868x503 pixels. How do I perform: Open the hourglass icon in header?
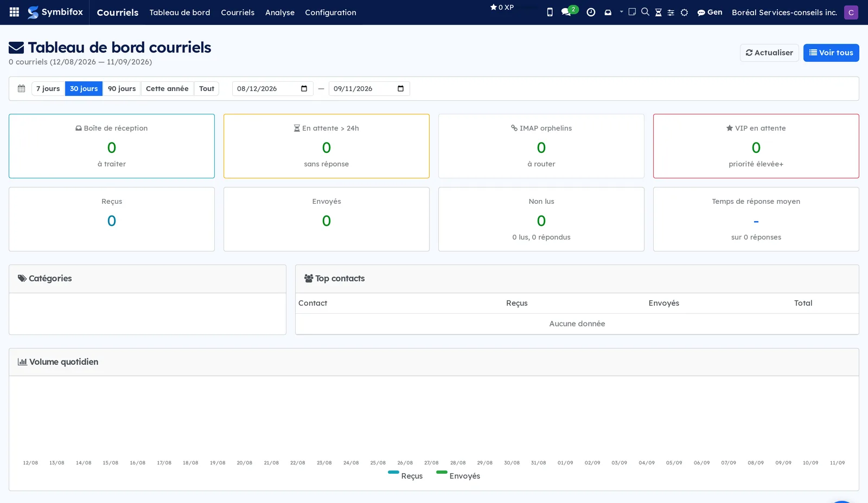(x=658, y=12)
